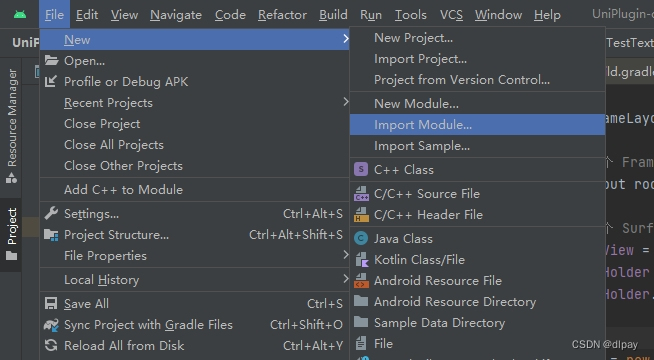The image size is (654, 360).
Task: Open the VCS menu
Action: click(451, 15)
